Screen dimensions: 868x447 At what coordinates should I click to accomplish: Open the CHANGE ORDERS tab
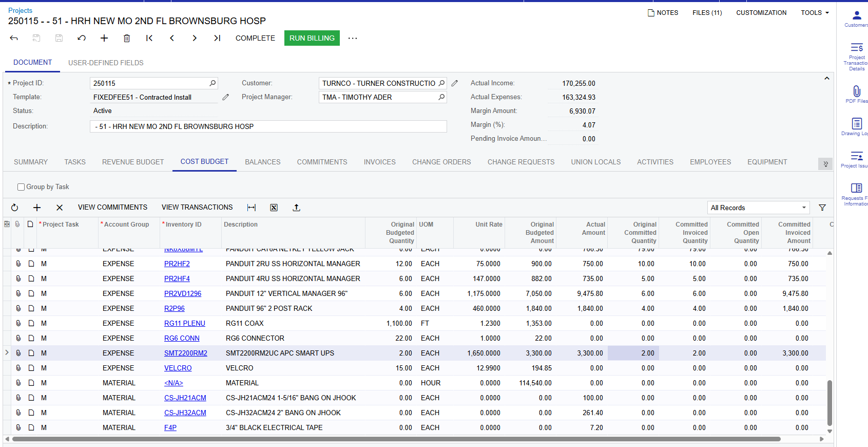pos(441,162)
